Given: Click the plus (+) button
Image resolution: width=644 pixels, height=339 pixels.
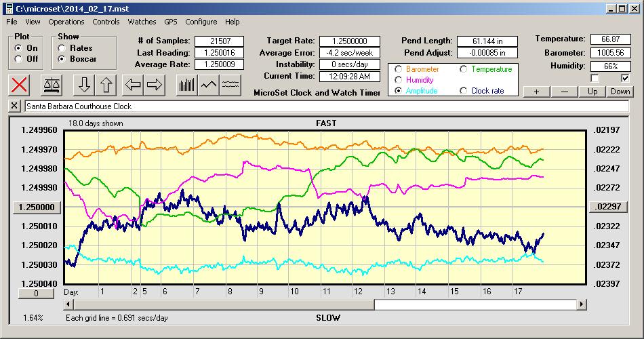Looking at the screenshot, I should [x=536, y=92].
